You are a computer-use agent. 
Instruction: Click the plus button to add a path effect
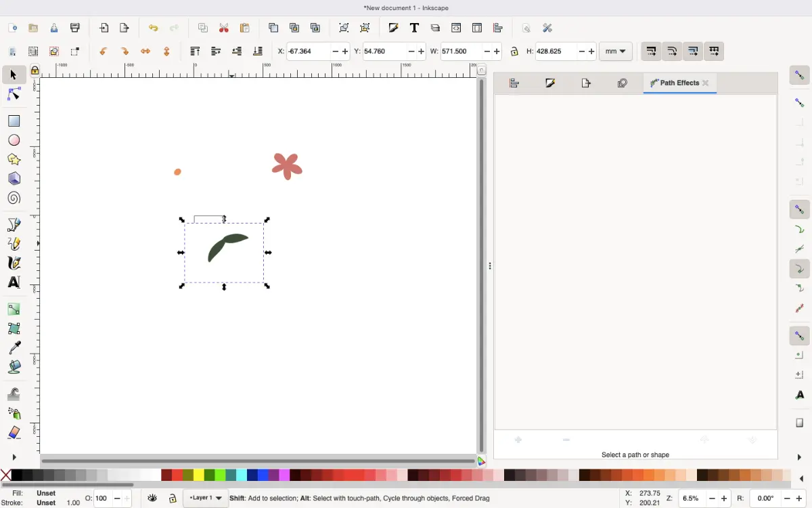tap(518, 440)
